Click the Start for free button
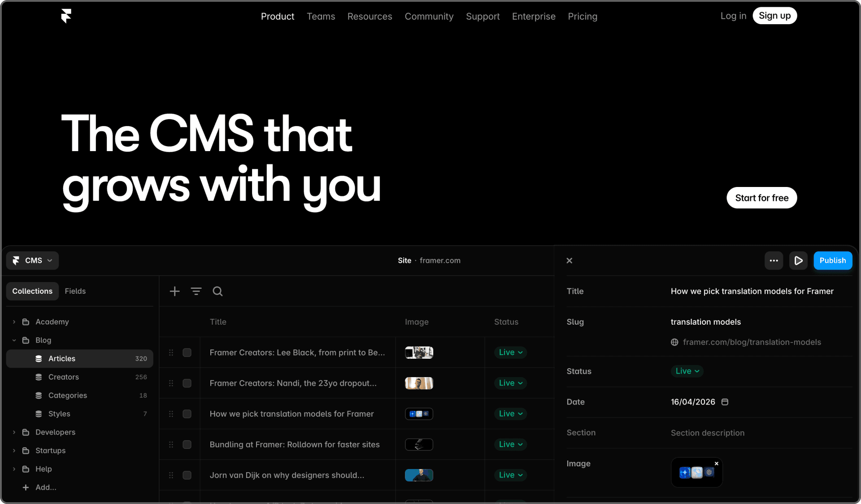 click(x=761, y=198)
